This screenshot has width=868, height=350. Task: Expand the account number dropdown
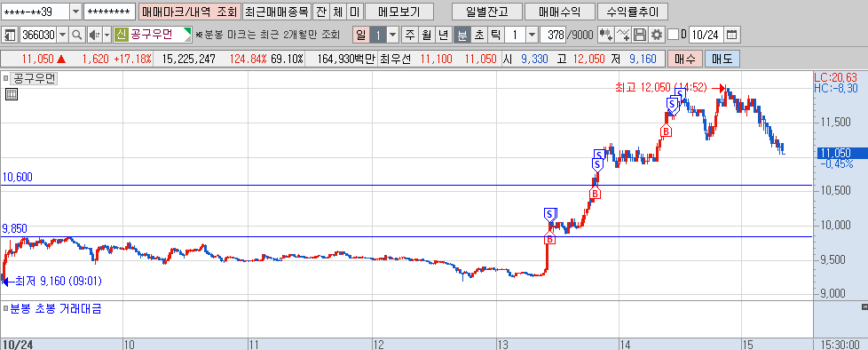tap(75, 11)
